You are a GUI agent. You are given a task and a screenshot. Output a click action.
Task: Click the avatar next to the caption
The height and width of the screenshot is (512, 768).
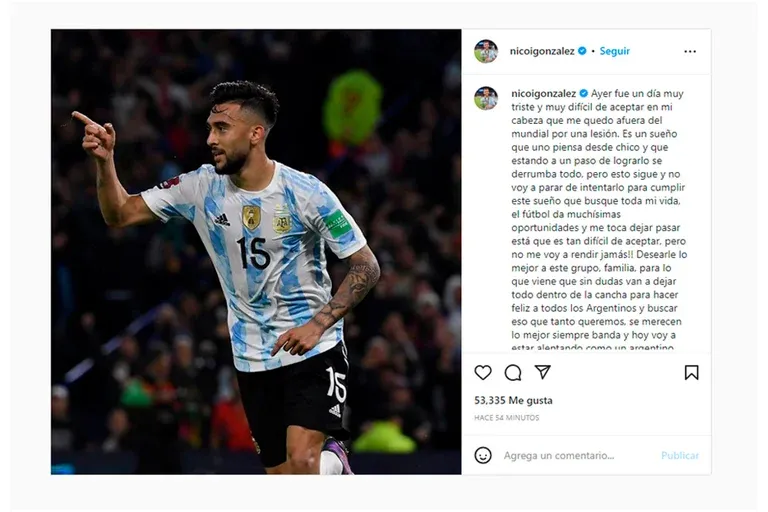pyautogui.click(x=486, y=98)
